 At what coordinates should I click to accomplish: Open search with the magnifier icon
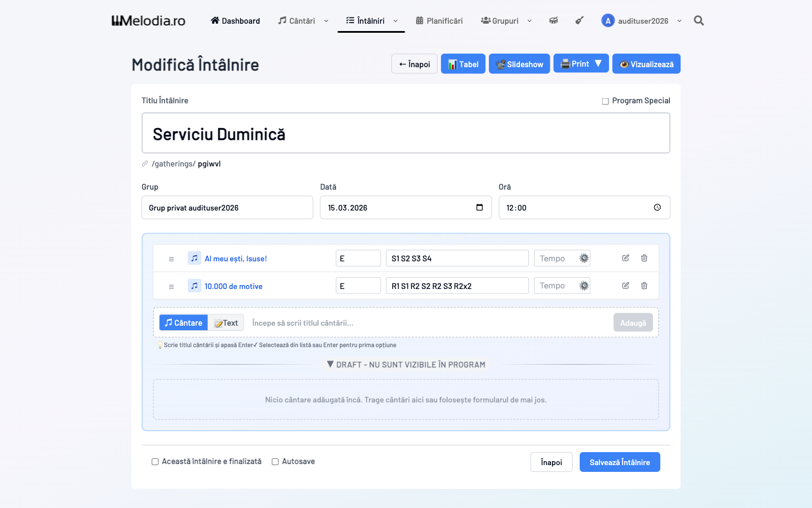pyautogui.click(x=699, y=21)
